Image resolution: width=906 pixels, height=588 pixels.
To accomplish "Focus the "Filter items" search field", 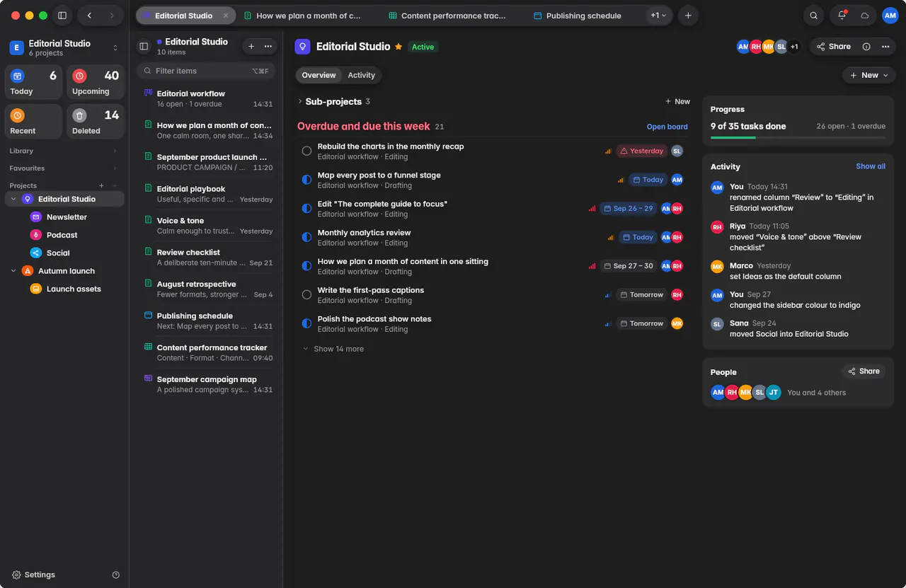I will pos(206,71).
